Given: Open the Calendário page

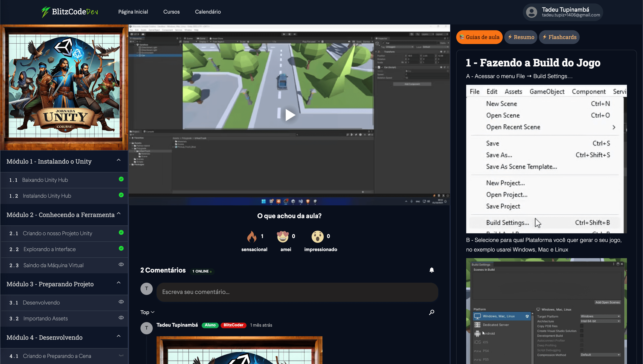Looking at the screenshot, I should point(208,12).
